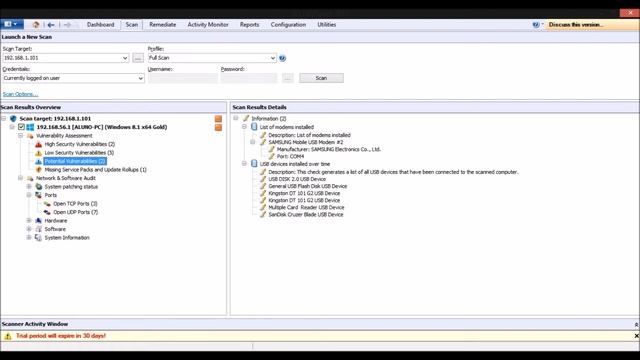Click the orange status box on Scan target row

pos(218,119)
